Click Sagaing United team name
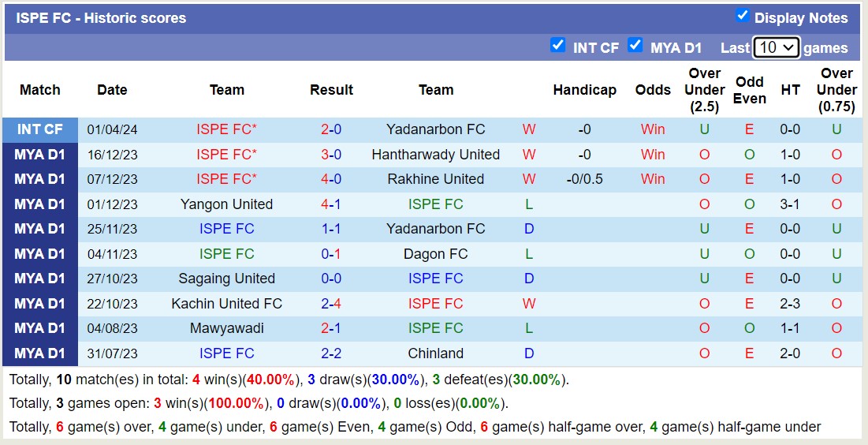868x445 pixels. [x=226, y=279]
